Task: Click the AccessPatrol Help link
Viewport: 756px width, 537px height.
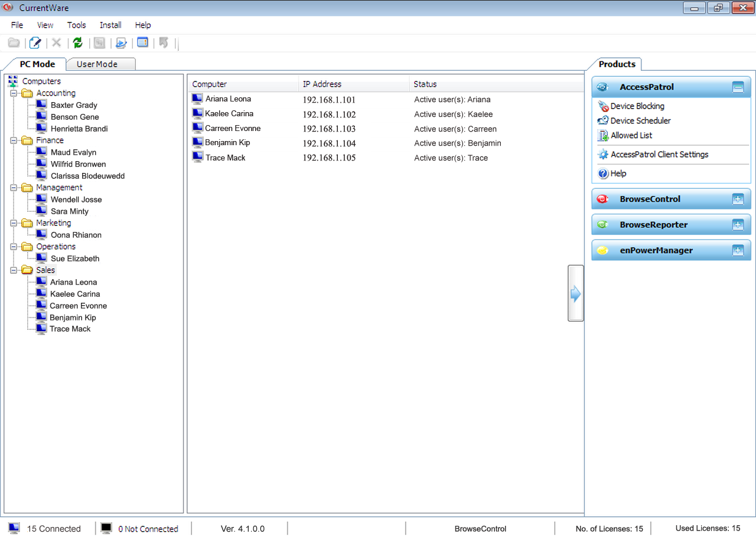Action: tap(618, 173)
